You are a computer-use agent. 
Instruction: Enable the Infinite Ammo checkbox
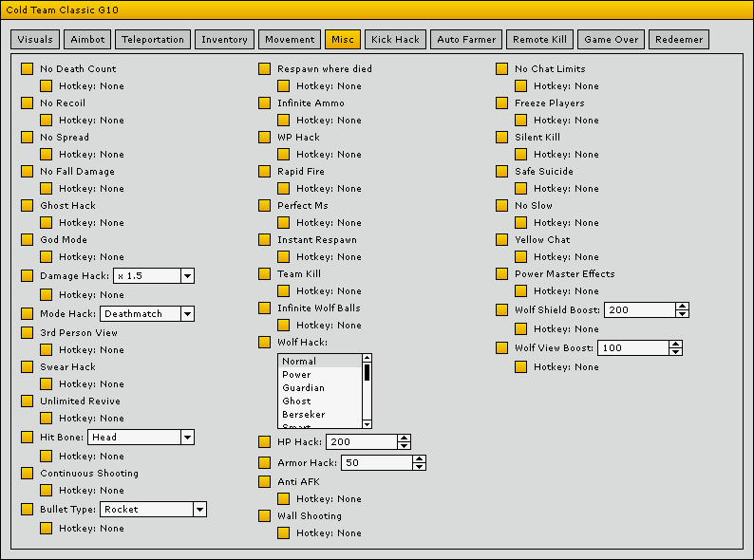(x=264, y=103)
